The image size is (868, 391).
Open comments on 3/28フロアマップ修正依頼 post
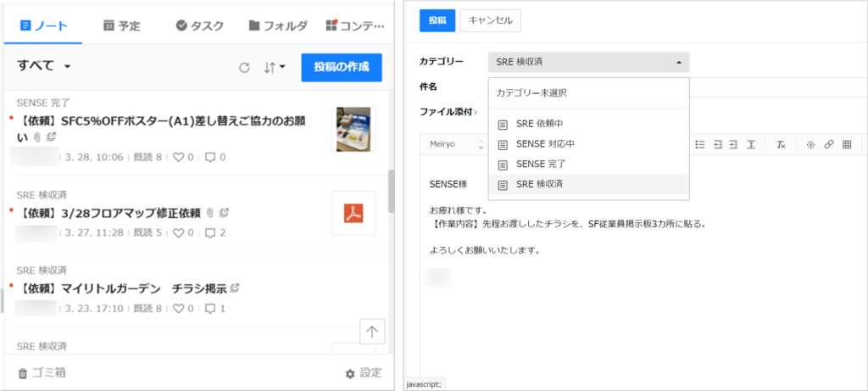pos(210,232)
